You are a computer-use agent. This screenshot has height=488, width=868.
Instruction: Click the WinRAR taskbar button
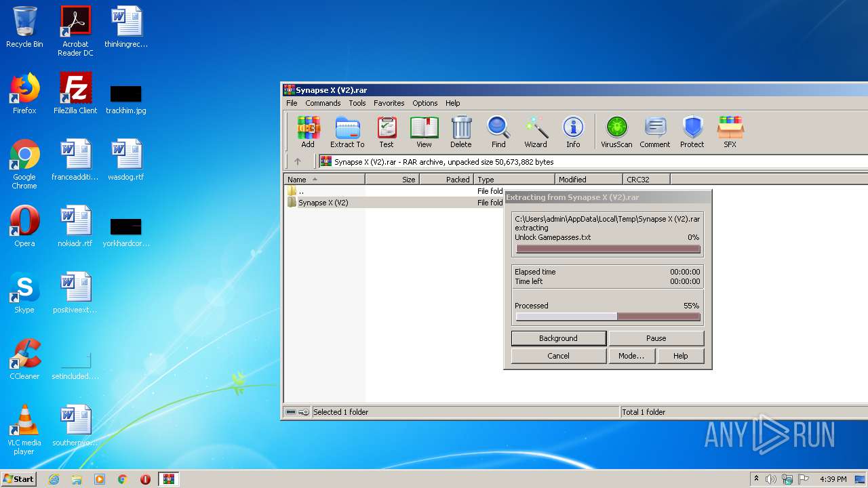pyautogui.click(x=169, y=479)
